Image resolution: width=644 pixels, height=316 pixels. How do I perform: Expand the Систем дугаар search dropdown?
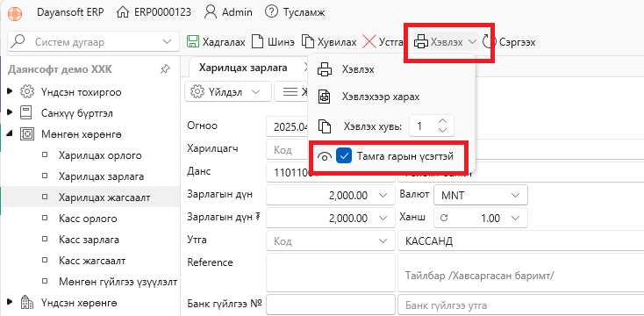(167, 42)
